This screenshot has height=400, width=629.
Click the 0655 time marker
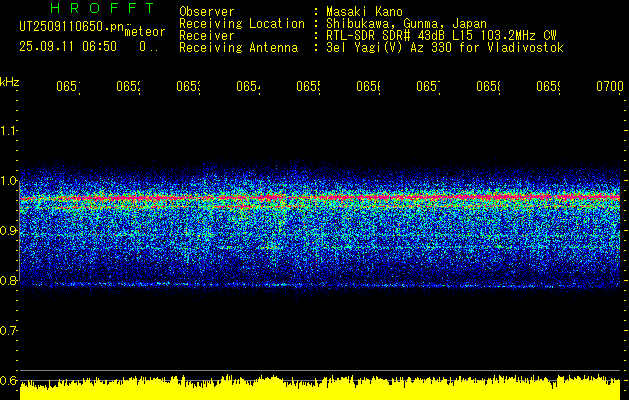tap(308, 86)
